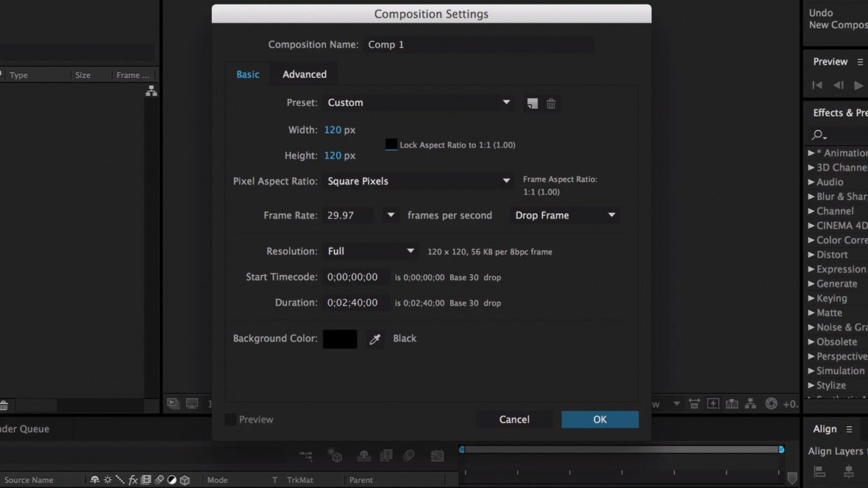
Task: Click the 3D layer cube column icon
Action: coord(185,479)
